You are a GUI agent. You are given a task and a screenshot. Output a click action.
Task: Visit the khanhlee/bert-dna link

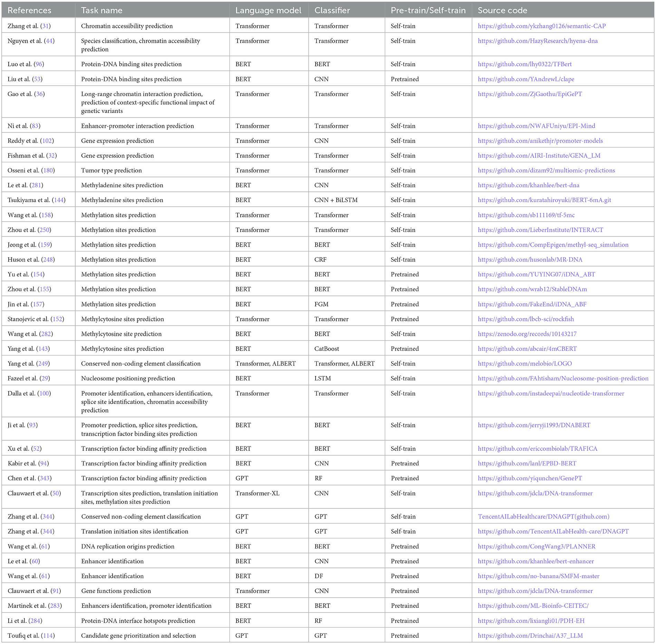tap(528, 185)
